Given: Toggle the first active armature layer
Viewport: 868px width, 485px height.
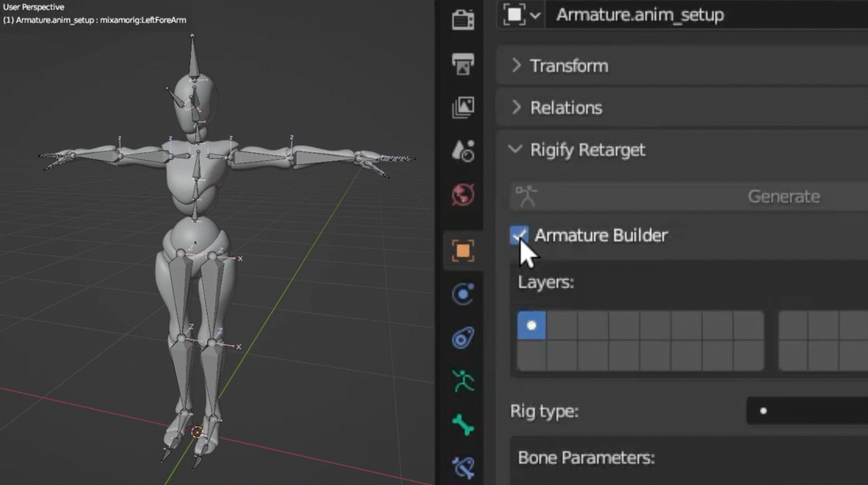Looking at the screenshot, I should click(x=532, y=325).
